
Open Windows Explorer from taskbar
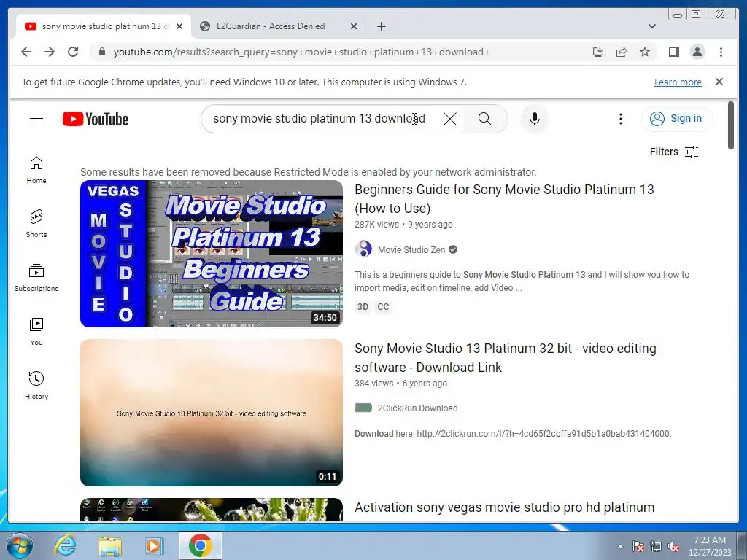pos(110,545)
